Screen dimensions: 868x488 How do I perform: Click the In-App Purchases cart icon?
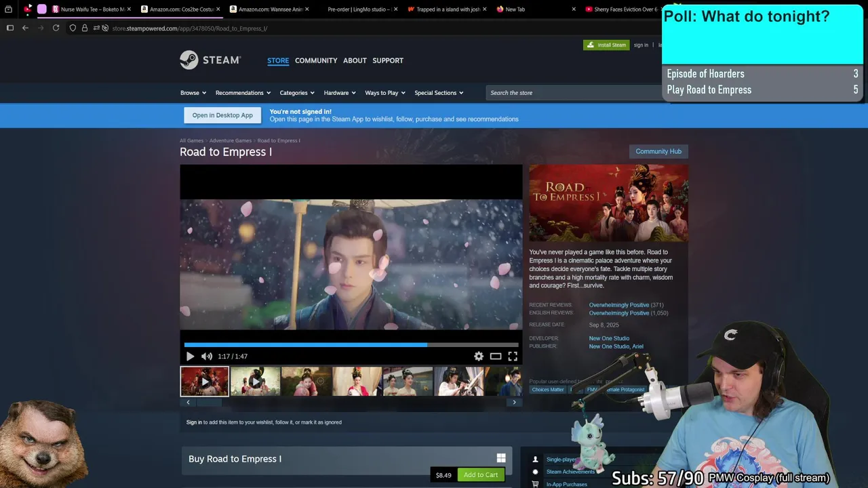(x=535, y=484)
